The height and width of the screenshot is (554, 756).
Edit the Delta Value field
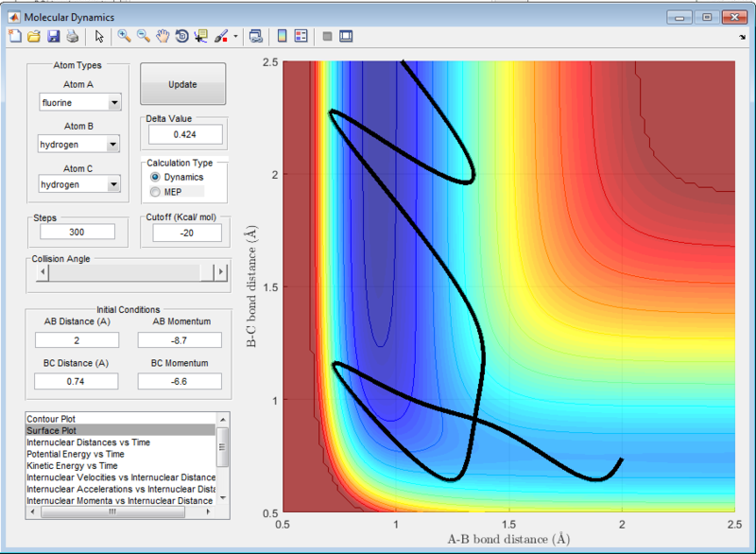pyautogui.click(x=185, y=133)
